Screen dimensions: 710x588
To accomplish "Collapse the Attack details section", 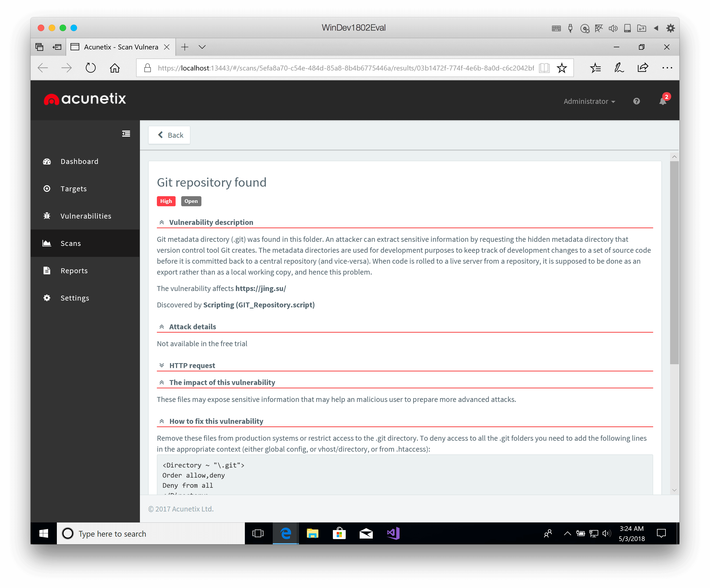I will click(162, 327).
